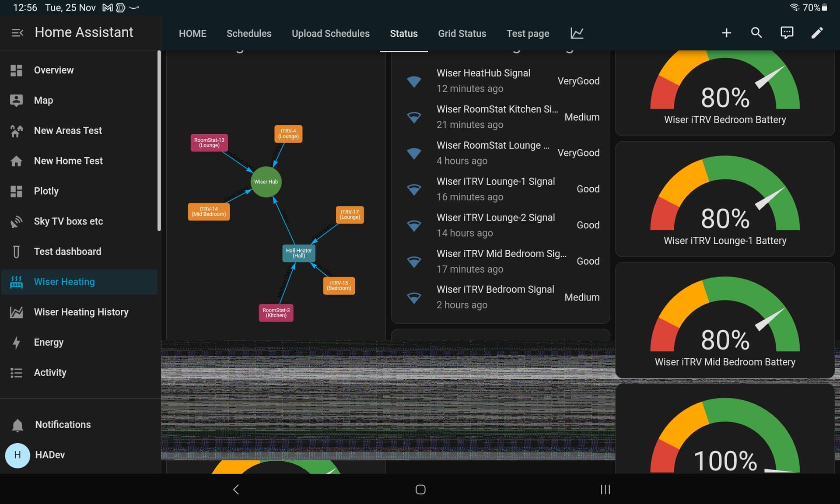The image size is (840, 504).
Task: Open the Grid Status tab
Action: [462, 34]
